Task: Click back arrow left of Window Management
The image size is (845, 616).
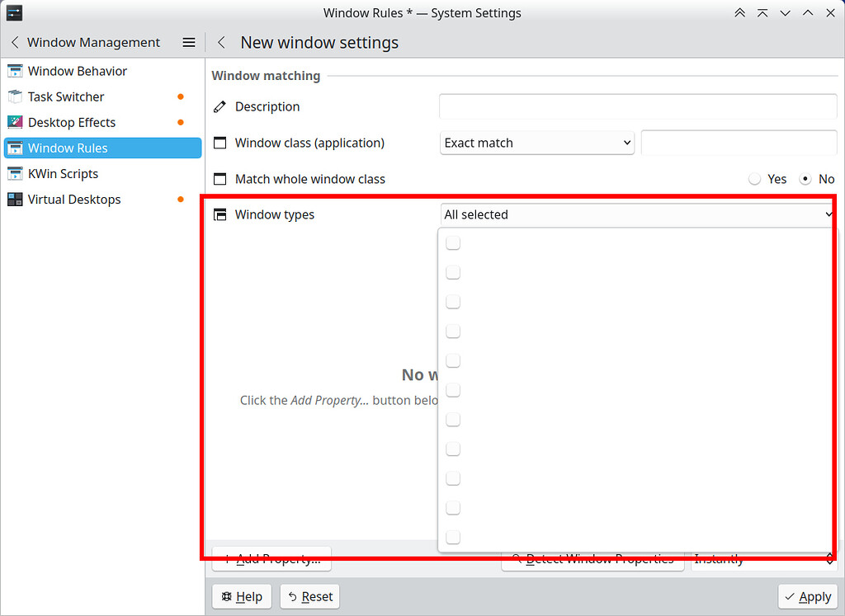Action: (15, 42)
